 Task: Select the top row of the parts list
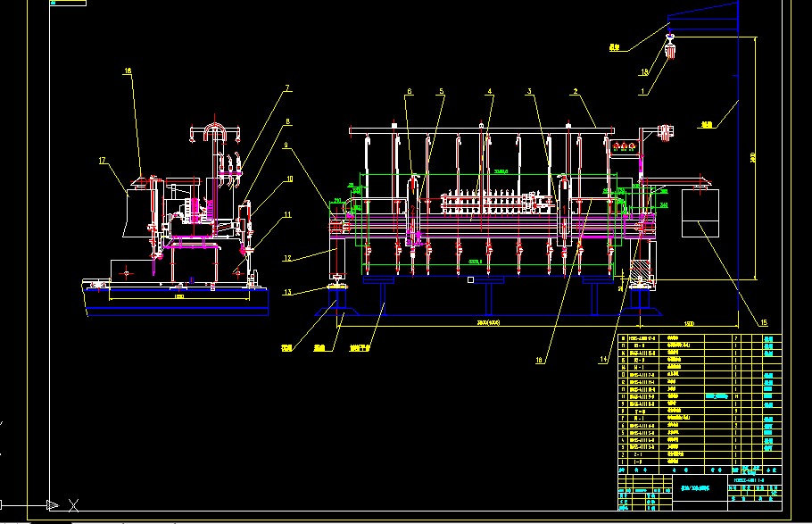click(x=678, y=338)
